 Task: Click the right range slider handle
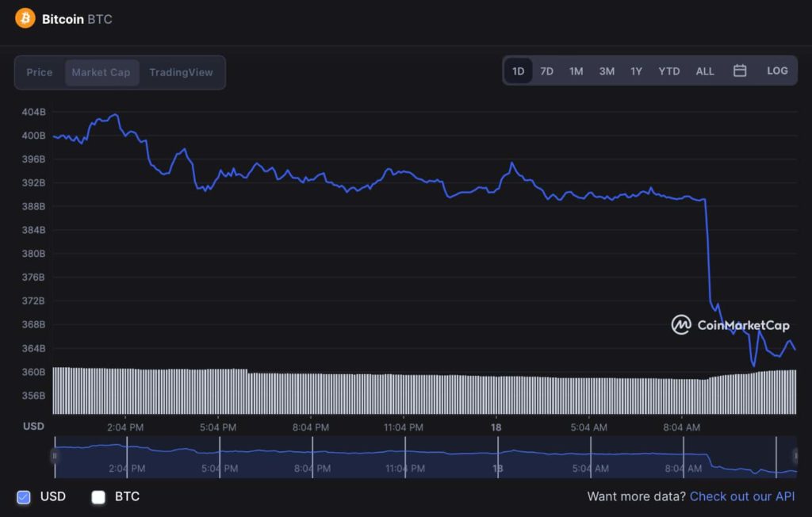(795, 456)
